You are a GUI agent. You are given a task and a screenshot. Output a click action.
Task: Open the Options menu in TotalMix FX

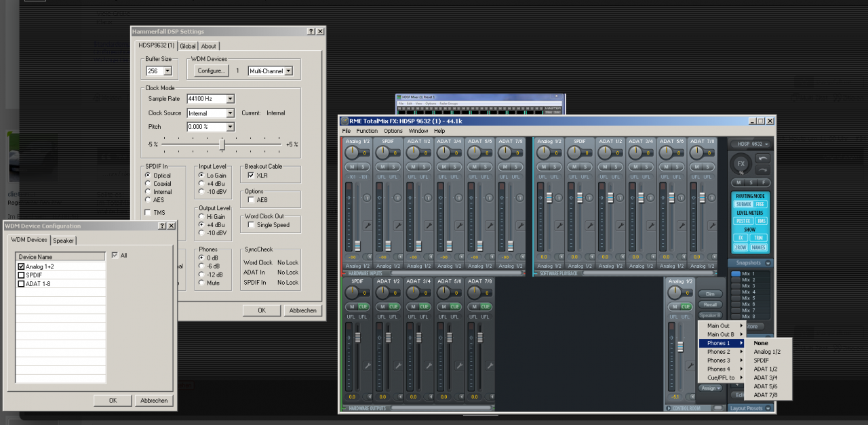coord(393,131)
